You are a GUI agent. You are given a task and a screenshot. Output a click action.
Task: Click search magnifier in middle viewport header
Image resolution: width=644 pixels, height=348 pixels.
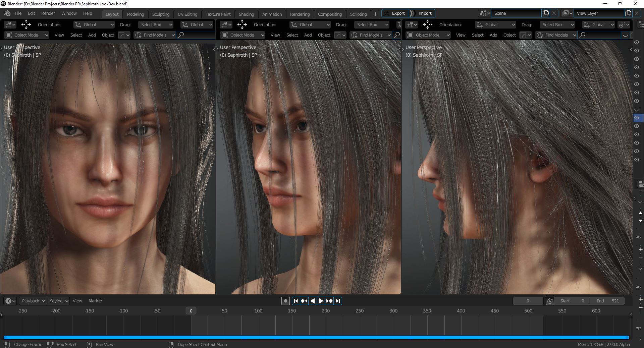[396, 35]
